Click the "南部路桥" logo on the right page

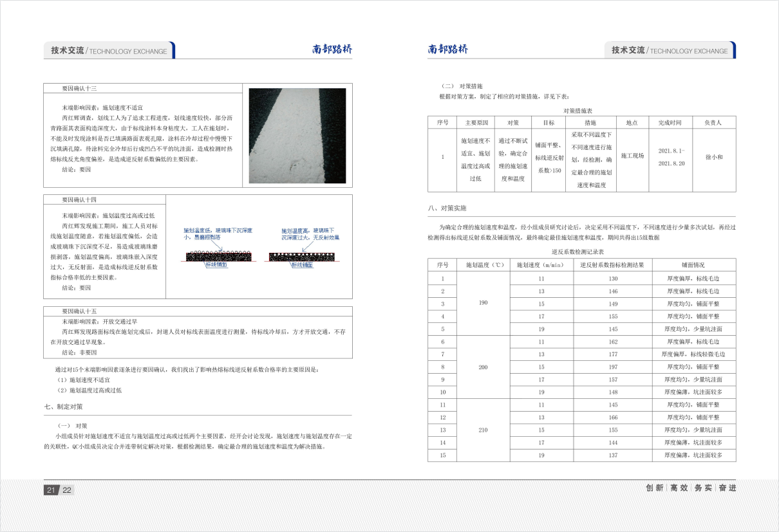tap(448, 50)
